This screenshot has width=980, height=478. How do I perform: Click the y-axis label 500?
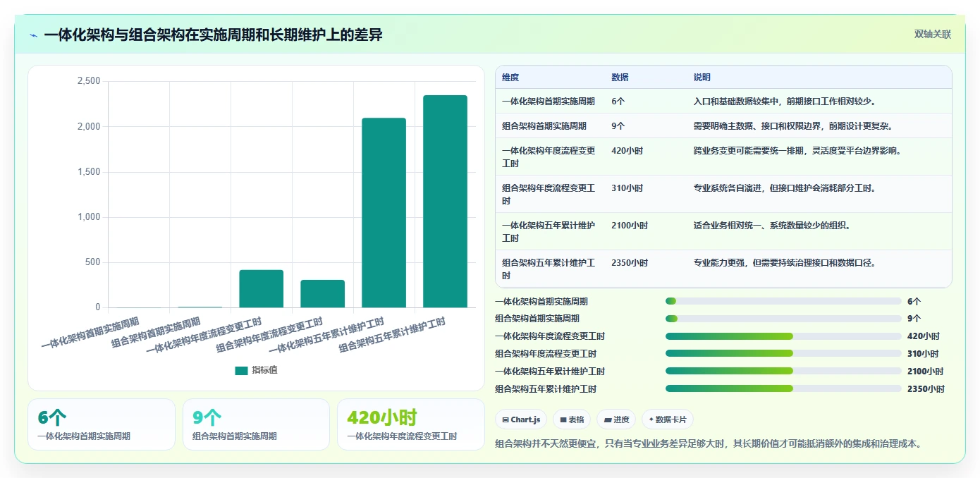coord(93,262)
